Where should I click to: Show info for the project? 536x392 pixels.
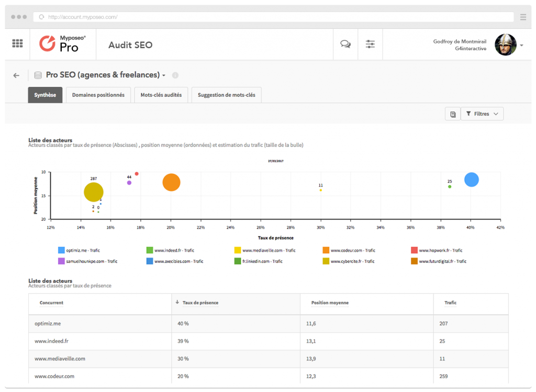click(x=175, y=75)
